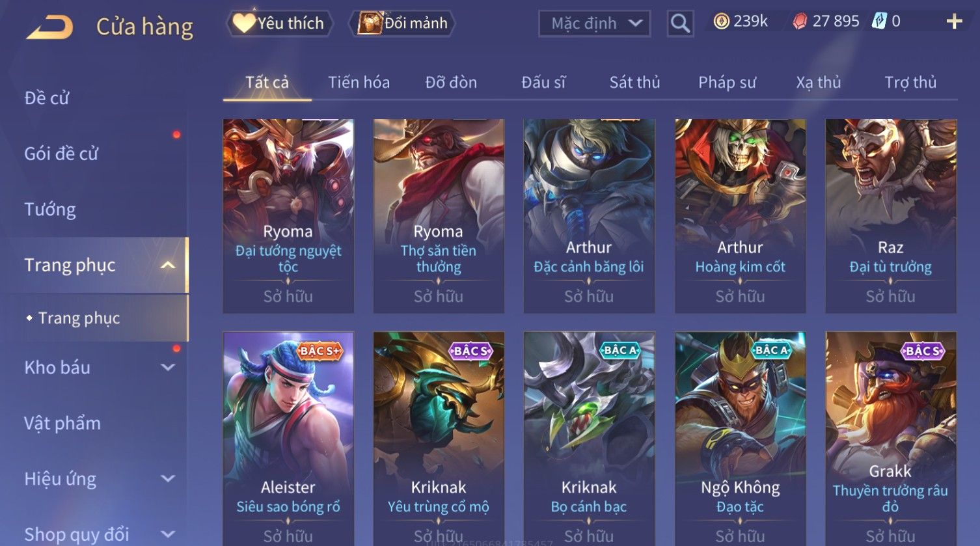Collapse the Trang phục sidebar section
The image size is (980, 546).
coord(168,265)
